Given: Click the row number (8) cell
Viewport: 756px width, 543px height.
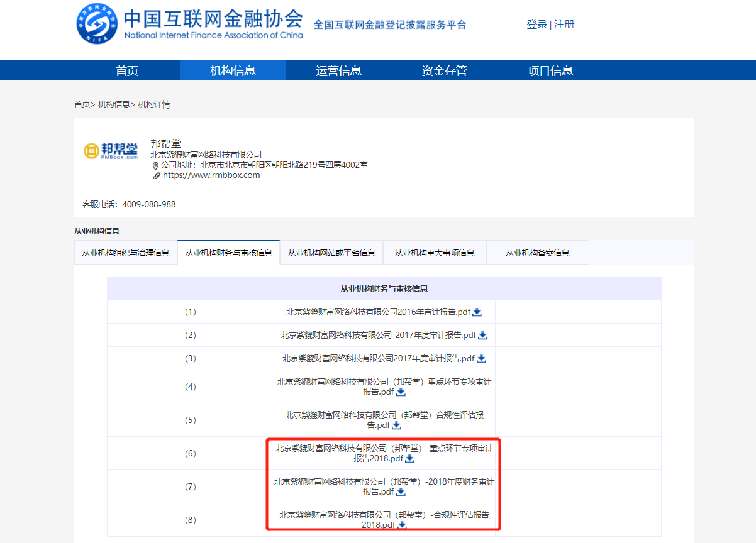Looking at the screenshot, I should [x=191, y=520].
